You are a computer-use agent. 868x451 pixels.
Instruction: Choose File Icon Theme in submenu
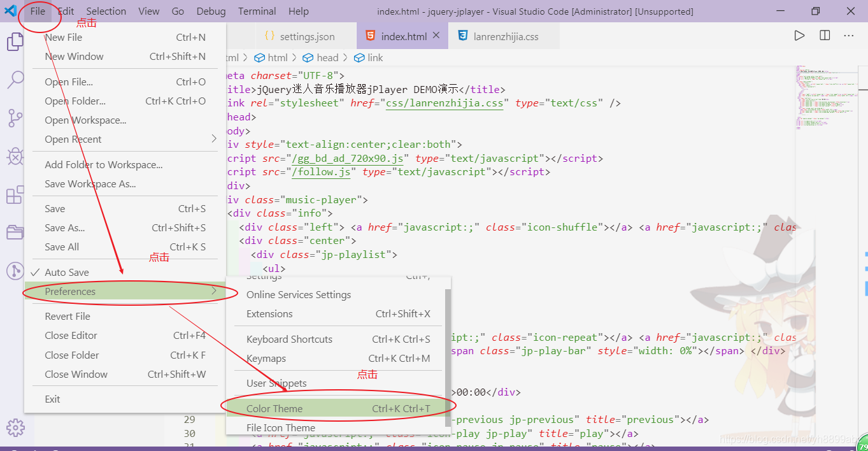coord(336,427)
